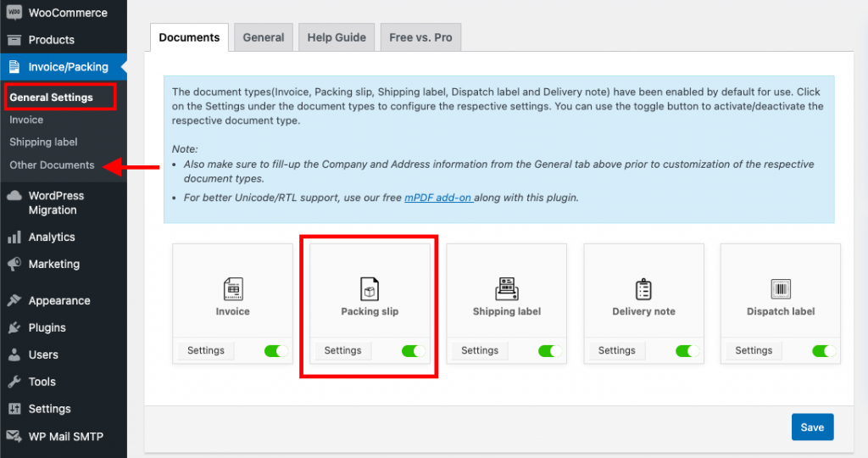Screen dimensions: 868x458
Task: Click the Dispatch label barcode icon
Action: coord(781,288)
